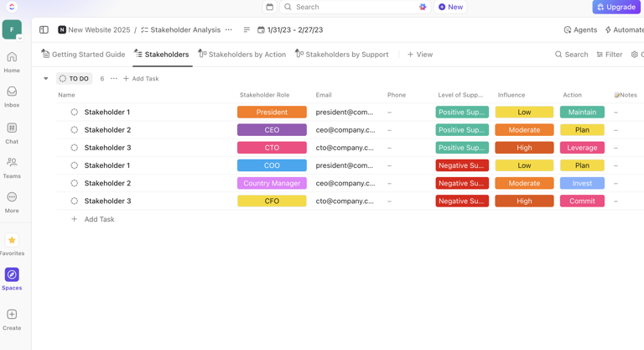The image size is (644, 350).
Task: Mark COO Stakeholder 1 status circle
Action: [x=75, y=165]
